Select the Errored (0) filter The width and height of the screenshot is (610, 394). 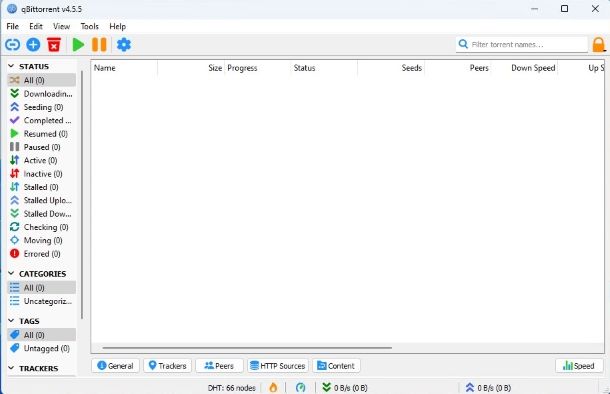[x=42, y=254]
